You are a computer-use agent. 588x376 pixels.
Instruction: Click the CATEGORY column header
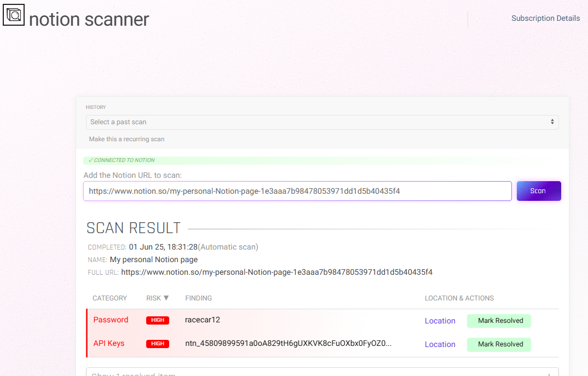tap(109, 298)
